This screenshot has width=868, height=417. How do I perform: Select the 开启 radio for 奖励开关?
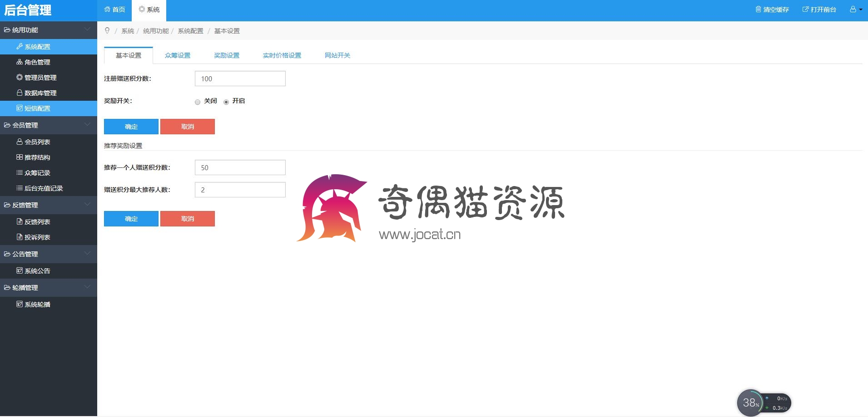(x=226, y=102)
